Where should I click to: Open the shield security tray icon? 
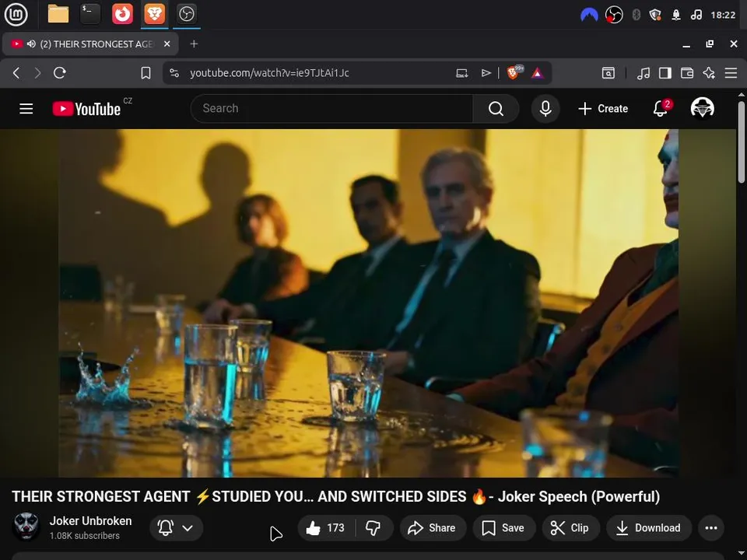coord(655,16)
